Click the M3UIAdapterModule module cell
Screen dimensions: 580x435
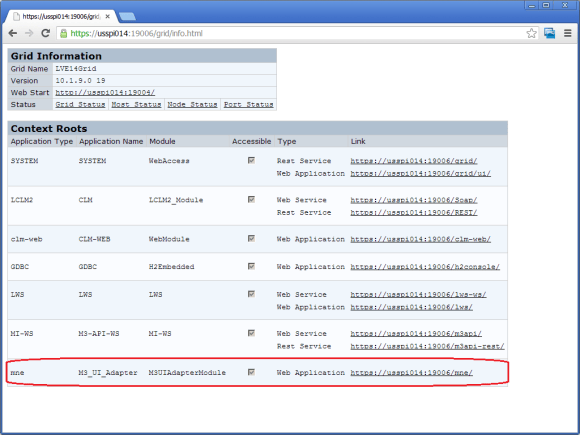click(187, 373)
